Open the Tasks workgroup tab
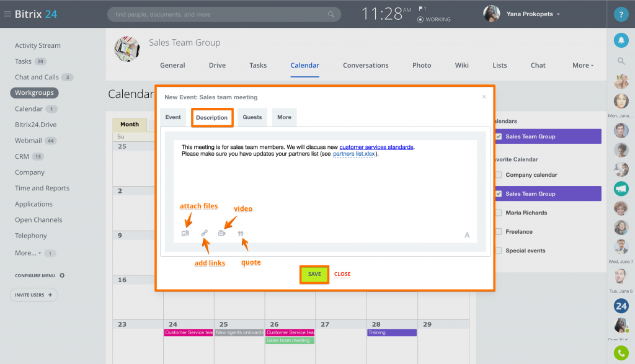 tap(258, 65)
